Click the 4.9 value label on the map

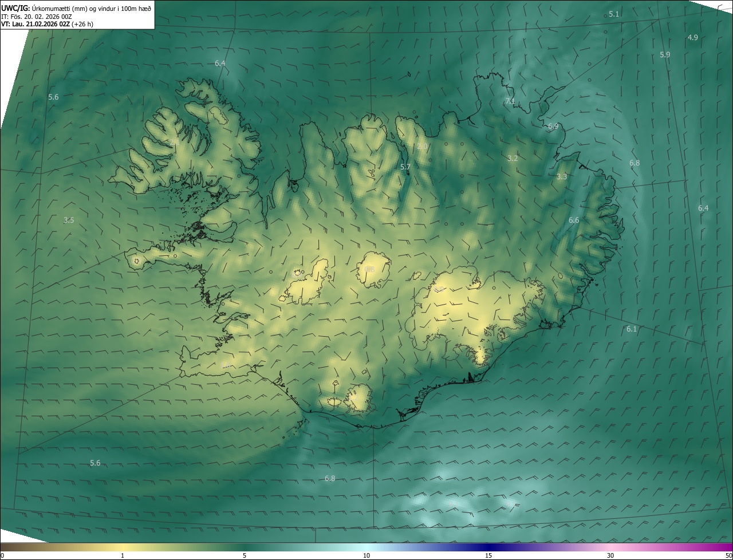click(x=692, y=37)
